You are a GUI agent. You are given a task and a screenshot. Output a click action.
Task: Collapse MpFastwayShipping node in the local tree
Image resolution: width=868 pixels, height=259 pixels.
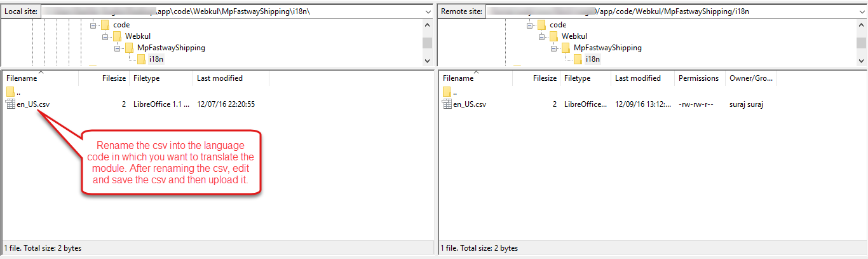[118, 48]
